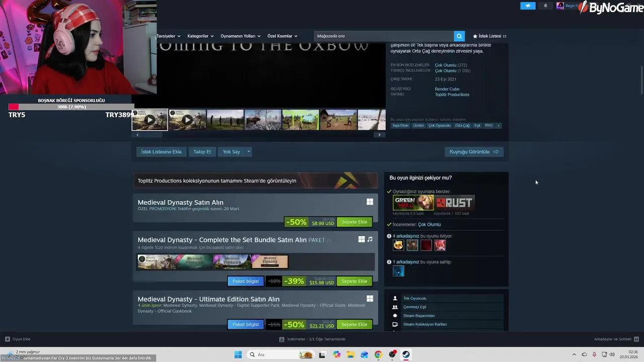Open İstek Listesi wishlist link
The width and height of the screenshot is (644, 362).
point(490,36)
